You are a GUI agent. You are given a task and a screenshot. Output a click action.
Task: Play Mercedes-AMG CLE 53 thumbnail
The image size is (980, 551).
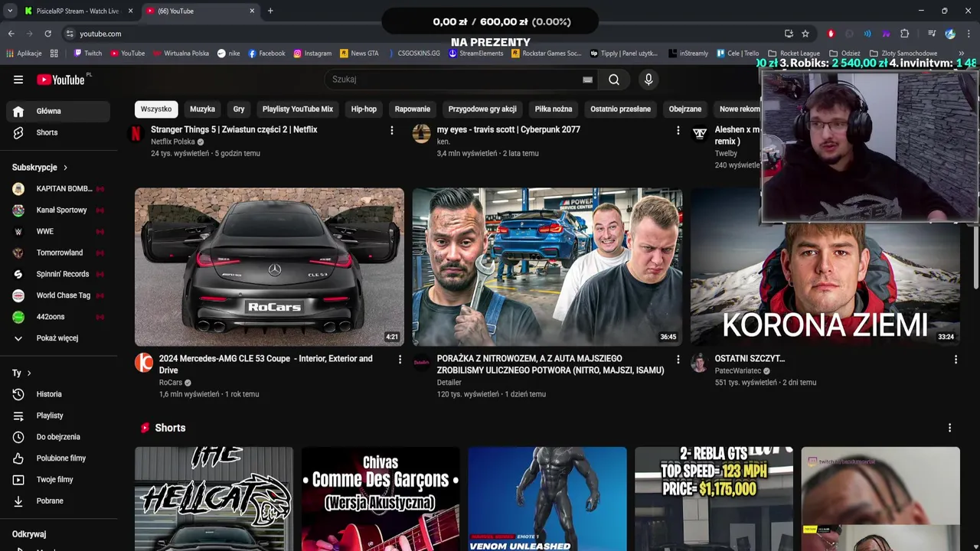click(x=269, y=267)
